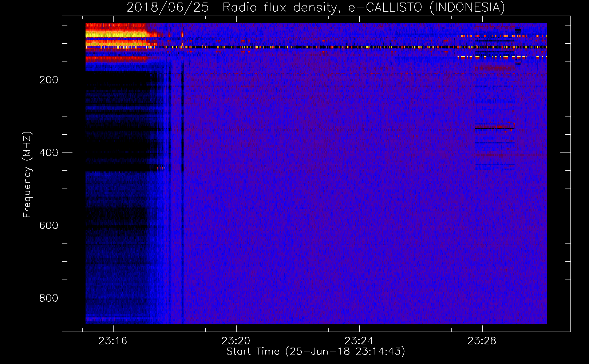Click the 23:24 time tick label

click(x=359, y=341)
